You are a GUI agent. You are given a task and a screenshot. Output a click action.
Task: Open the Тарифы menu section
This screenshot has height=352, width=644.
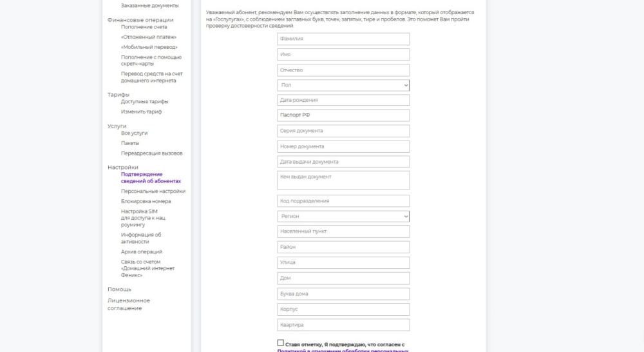(118, 95)
